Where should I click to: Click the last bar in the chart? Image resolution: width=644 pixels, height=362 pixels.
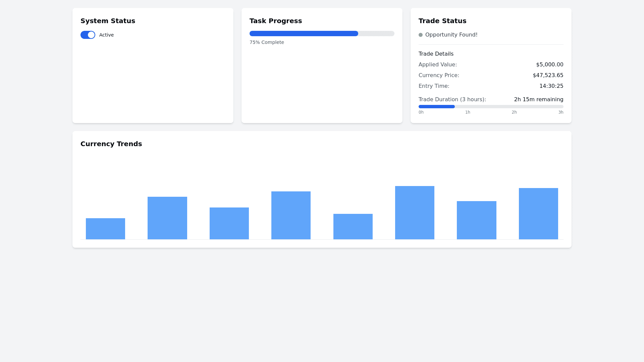coord(538,214)
